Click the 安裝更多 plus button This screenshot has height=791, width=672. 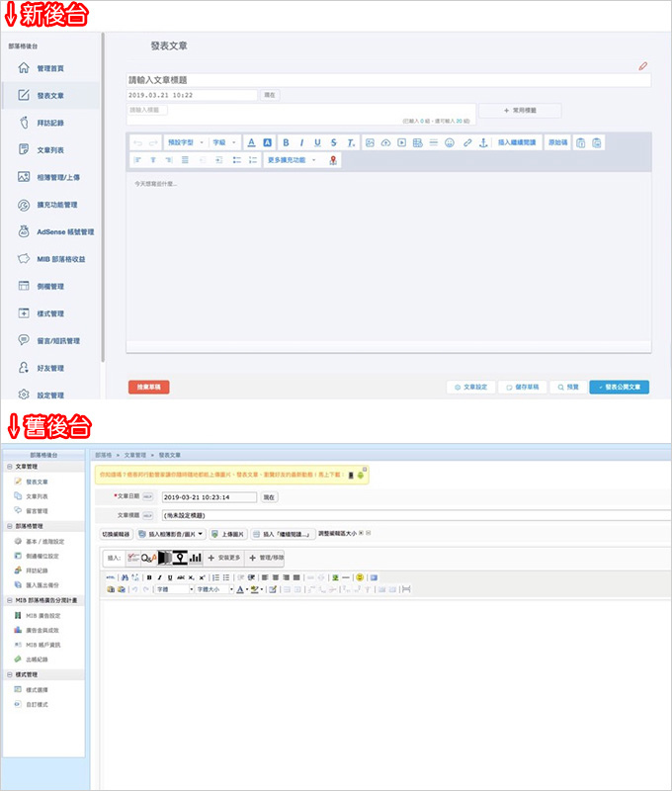click(224, 558)
